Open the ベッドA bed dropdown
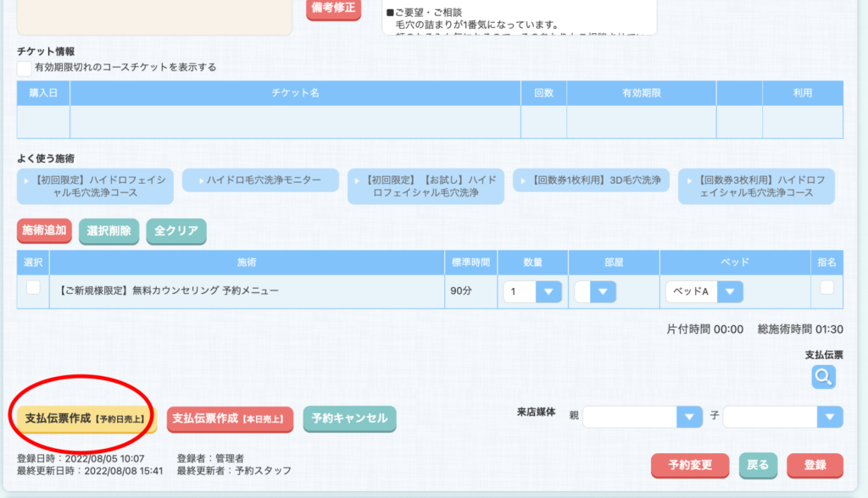Image resolution: width=868 pixels, height=498 pixels. pyautogui.click(x=704, y=292)
